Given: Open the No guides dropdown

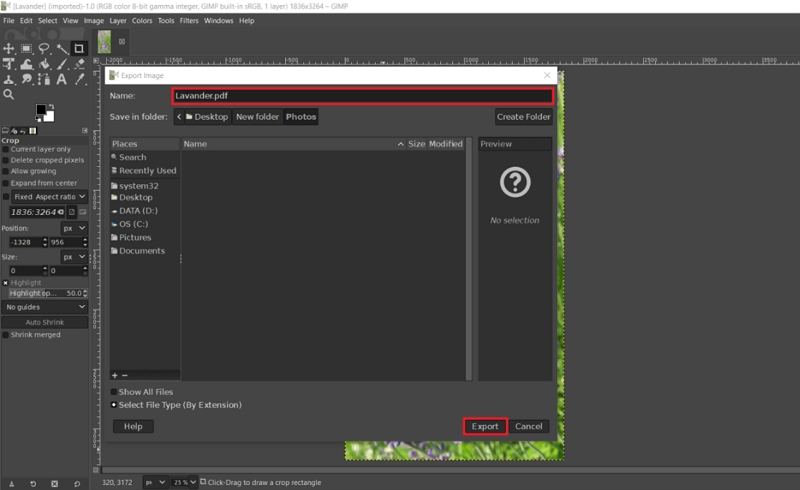Looking at the screenshot, I should point(45,307).
